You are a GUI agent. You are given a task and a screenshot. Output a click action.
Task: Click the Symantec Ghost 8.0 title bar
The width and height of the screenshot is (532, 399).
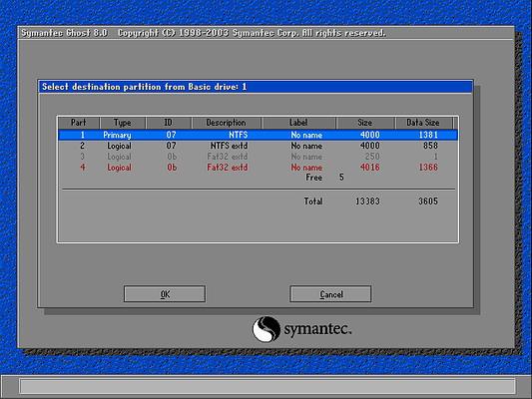click(266, 33)
